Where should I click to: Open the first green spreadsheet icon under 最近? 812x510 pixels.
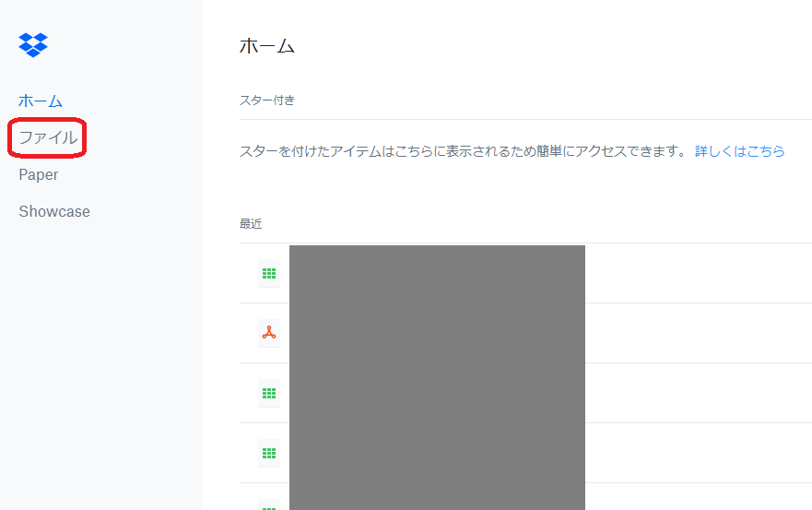click(x=269, y=273)
